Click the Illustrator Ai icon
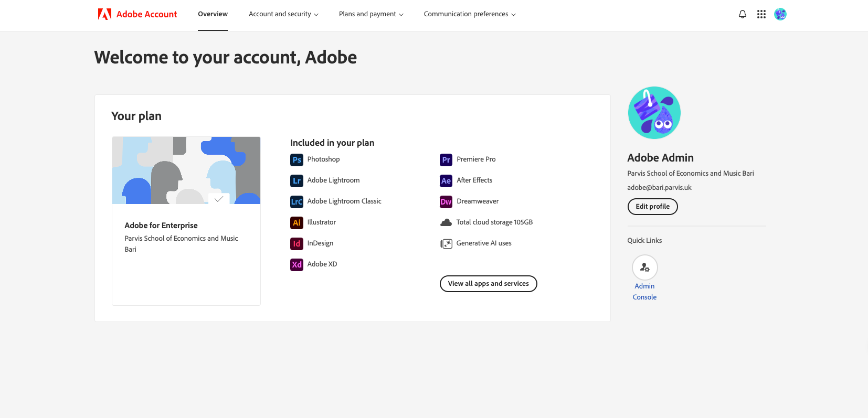This screenshot has width=868, height=418. [x=297, y=223]
